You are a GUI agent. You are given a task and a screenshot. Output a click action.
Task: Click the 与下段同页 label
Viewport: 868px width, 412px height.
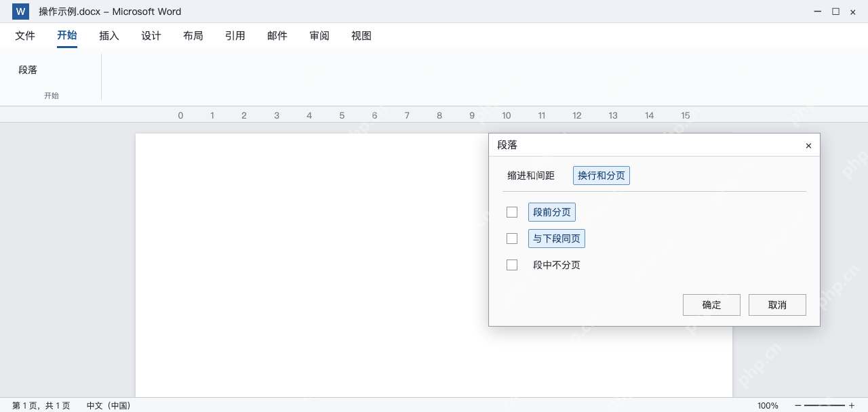(x=557, y=239)
